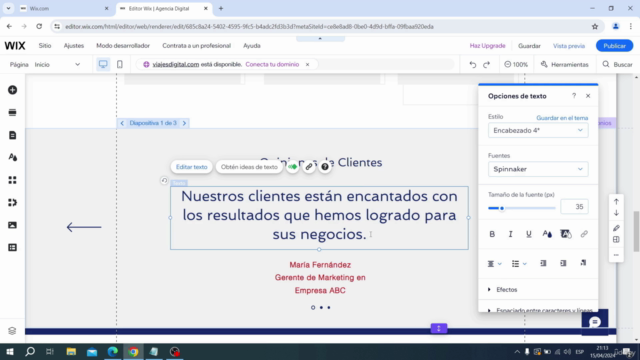Open the chat bubble widget
This screenshot has height=360, width=640.
595,322
